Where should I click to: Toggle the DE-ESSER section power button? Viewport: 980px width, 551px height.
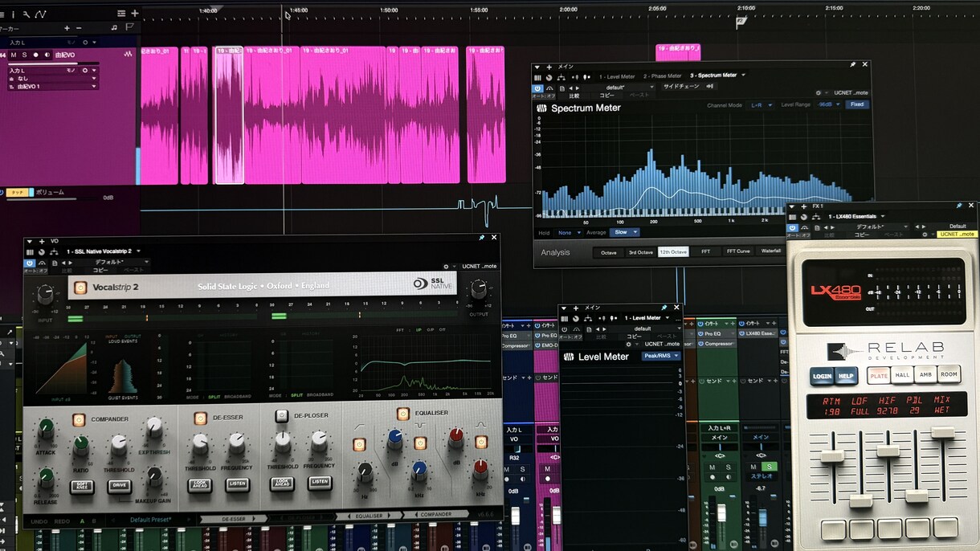(201, 418)
